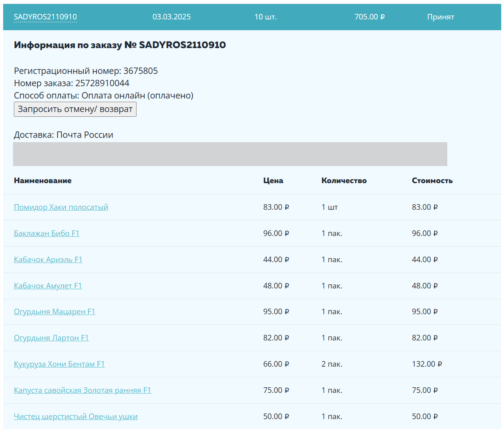Viewport: 504px width, 431px height.
Task: Click the Номер заказа: 25728910044 line
Action: pyautogui.click(x=71, y=83)
